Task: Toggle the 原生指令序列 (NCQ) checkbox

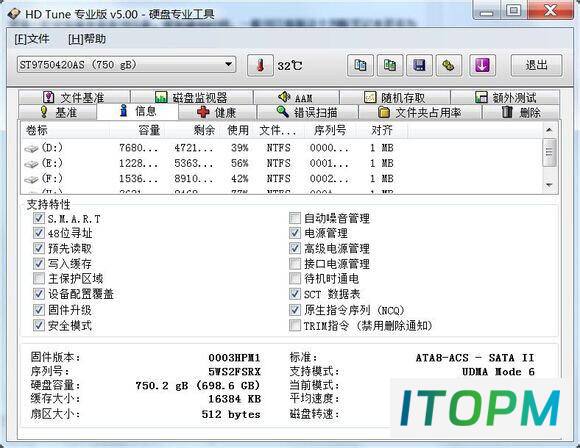Action: pos(295,310)
